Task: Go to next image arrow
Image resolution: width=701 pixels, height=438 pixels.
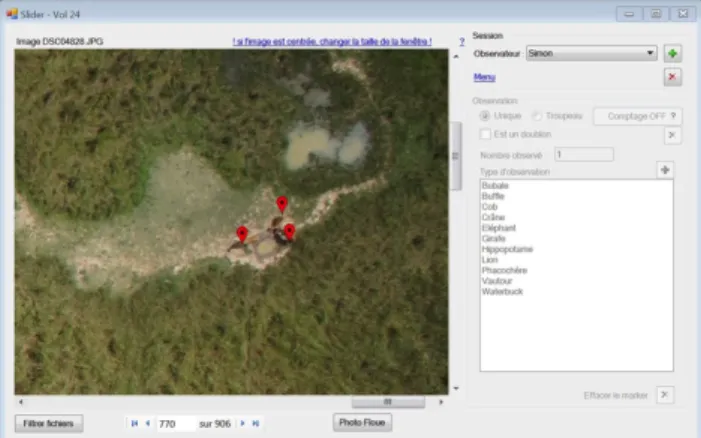Action: point(242,423)
